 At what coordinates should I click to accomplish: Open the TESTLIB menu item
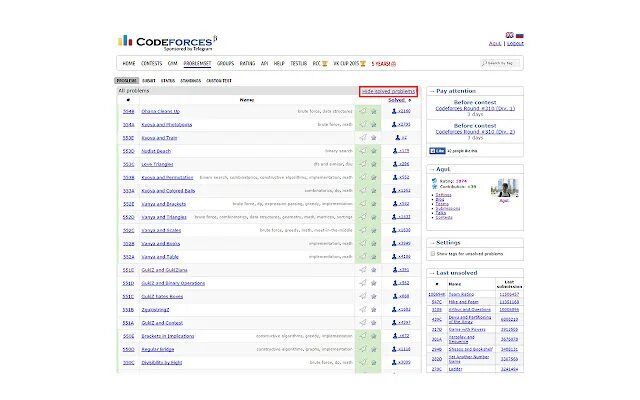[298, 63]
